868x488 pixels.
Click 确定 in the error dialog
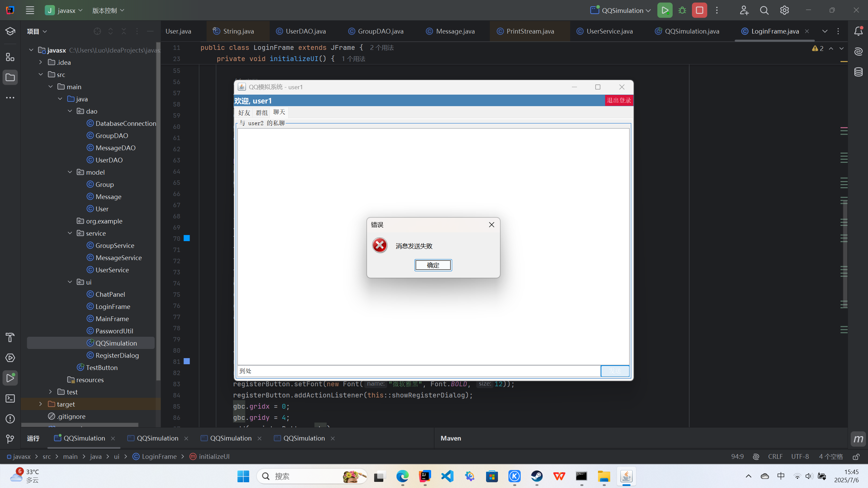pos(433,265)
